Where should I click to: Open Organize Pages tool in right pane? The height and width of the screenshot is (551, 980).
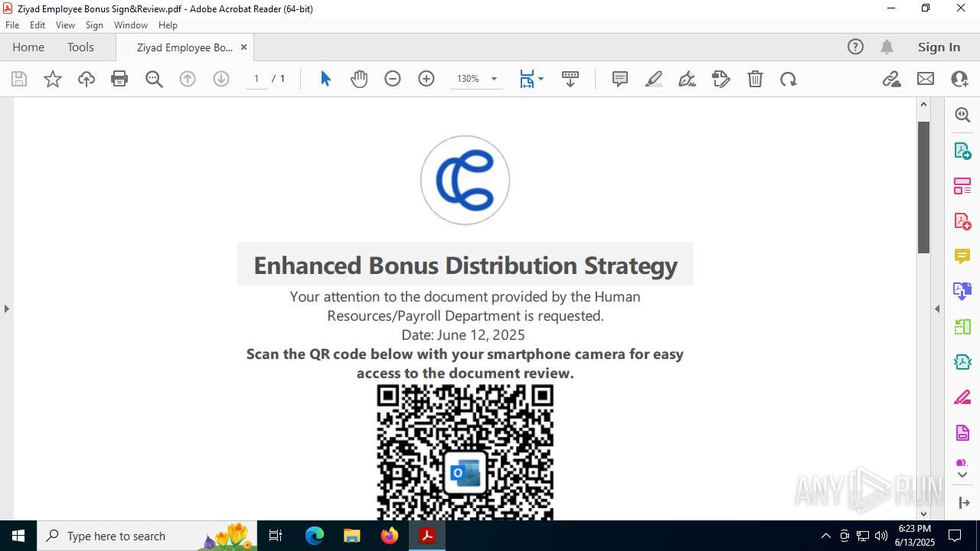962,186
